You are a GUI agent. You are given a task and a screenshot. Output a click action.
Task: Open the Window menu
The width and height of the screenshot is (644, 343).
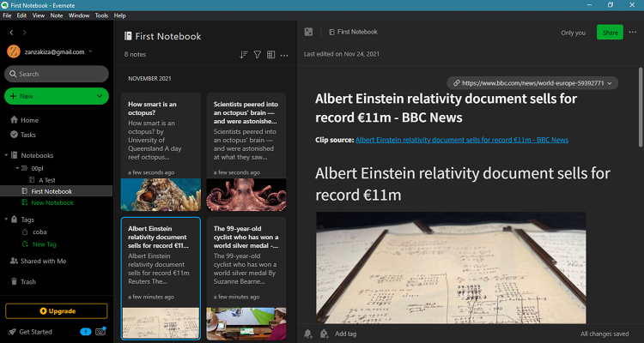[x=79, y=15]
